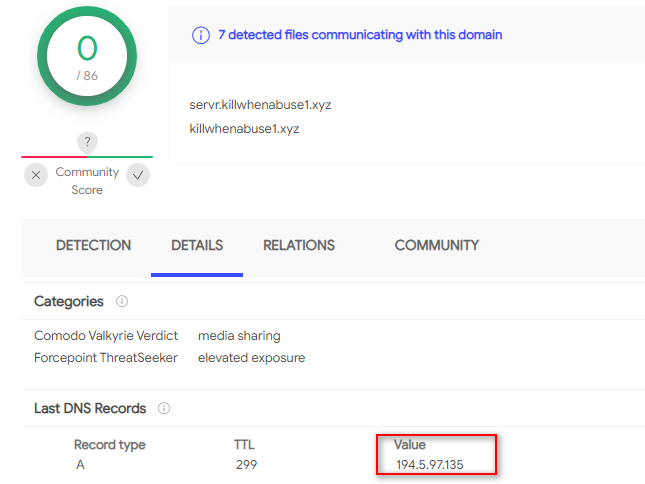
Task: Vote negative with the X community button
Action: 36,175
